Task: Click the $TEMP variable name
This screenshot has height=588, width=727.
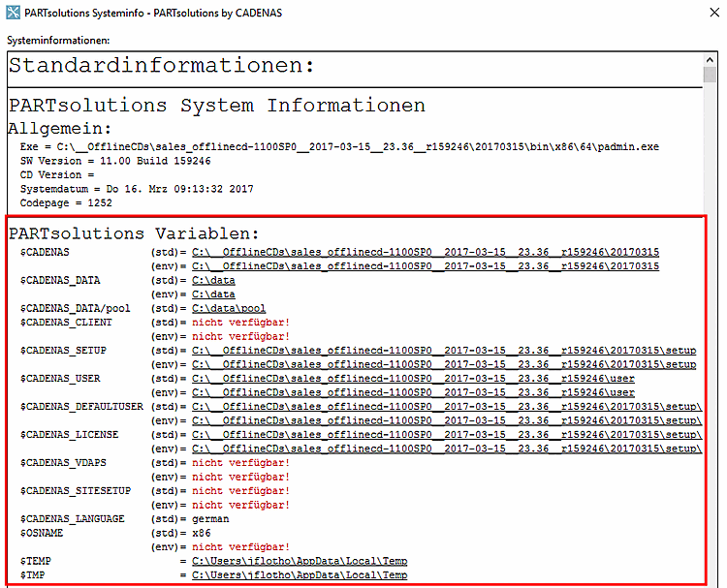Action: (35, 561)
